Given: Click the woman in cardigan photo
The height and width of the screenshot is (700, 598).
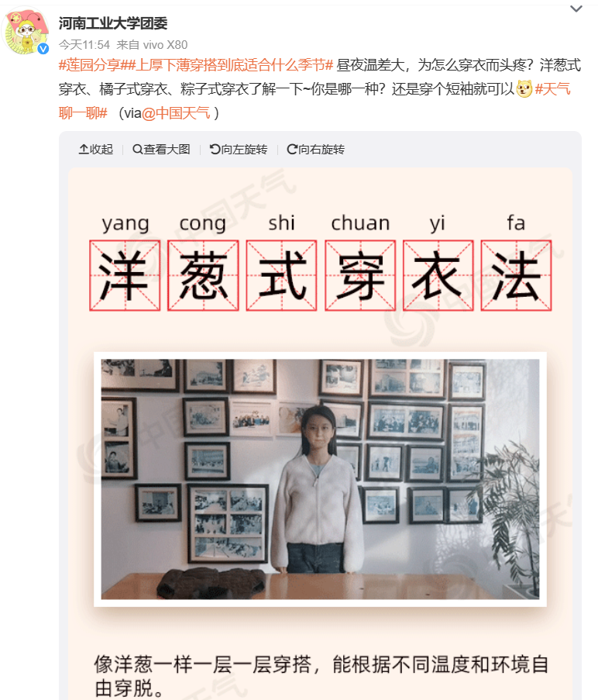Looking at the screenshot, I should 320,479.
